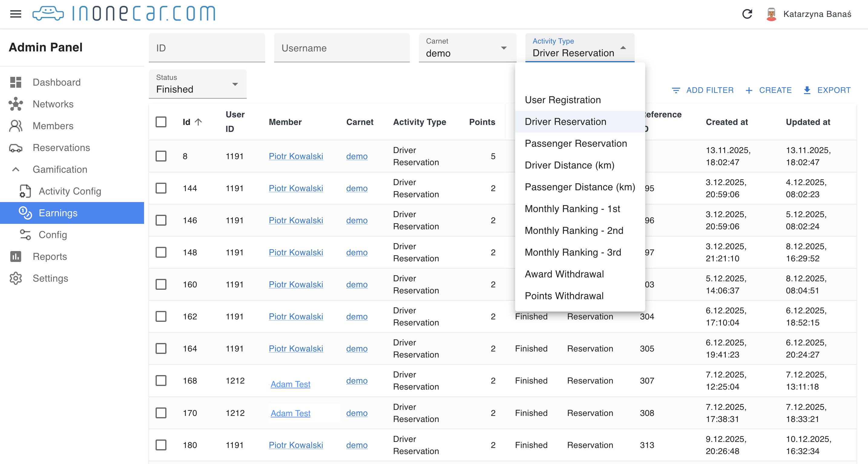Check the checkbox for row Id 8
The height and width of the screenshot is (464, 868).
point(161,156)
